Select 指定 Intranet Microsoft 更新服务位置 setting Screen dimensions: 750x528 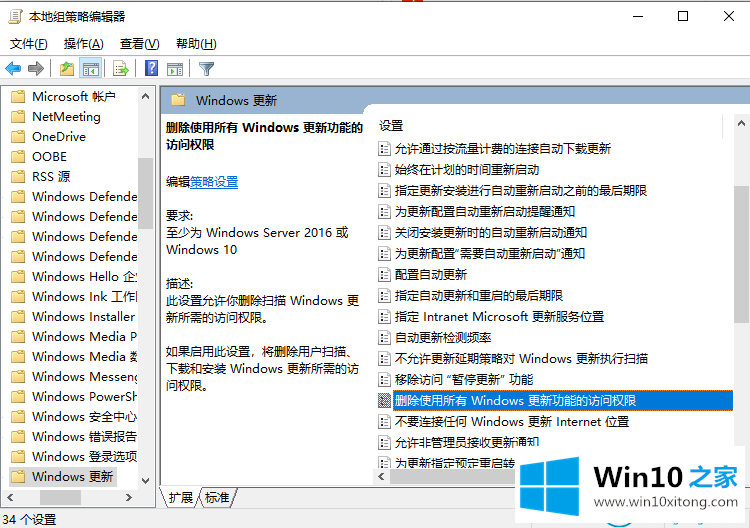499,317
